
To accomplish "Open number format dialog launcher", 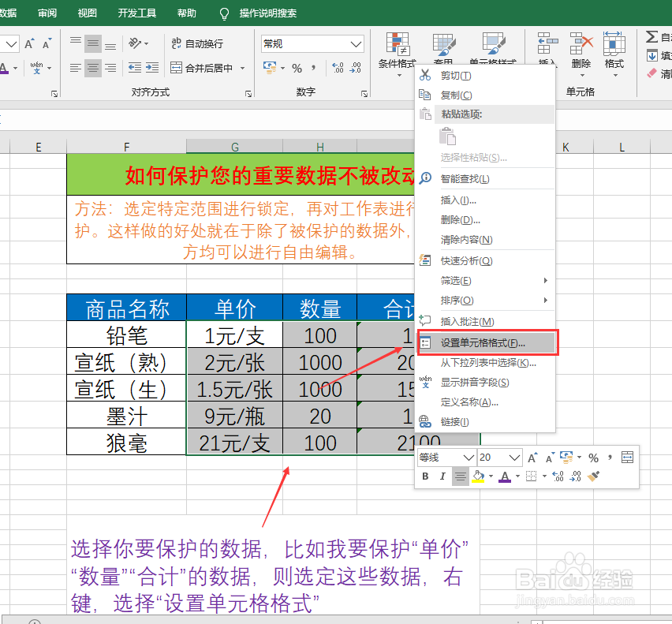I will tap(364, 93).
